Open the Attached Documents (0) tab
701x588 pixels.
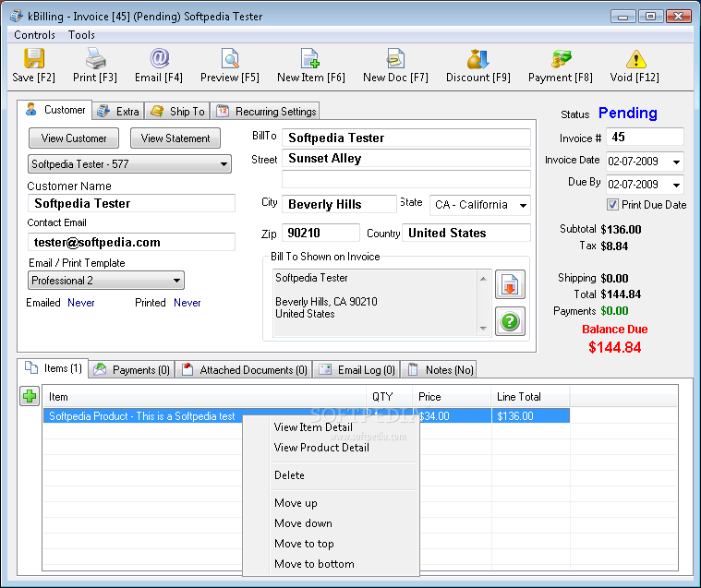click(245, 370)
